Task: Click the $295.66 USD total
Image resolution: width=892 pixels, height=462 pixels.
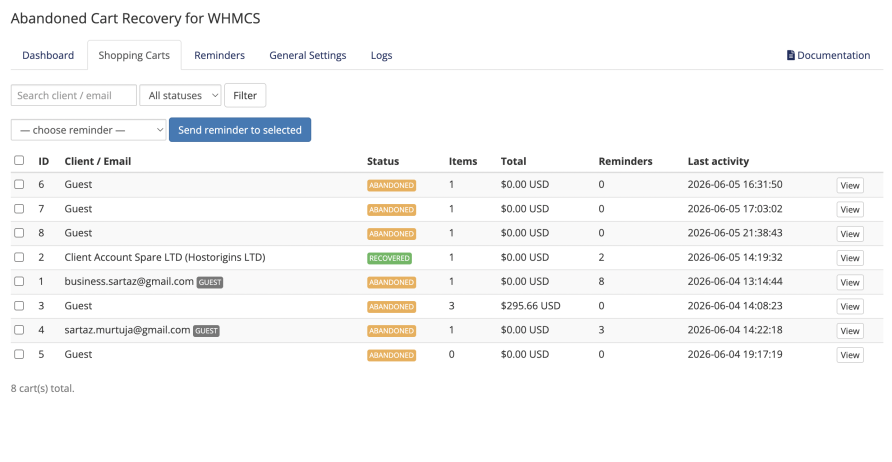Action: (530, 306)
